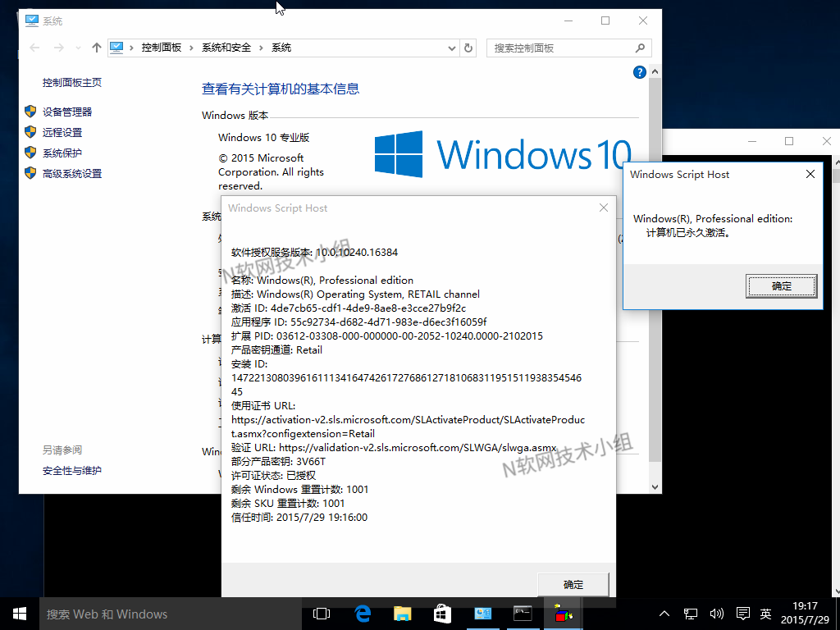Image resolution: width=840 pixels, height=630 pixels.
Task: Open 高级系统设置 in the sidebar
Action: (x=72, y=174)
